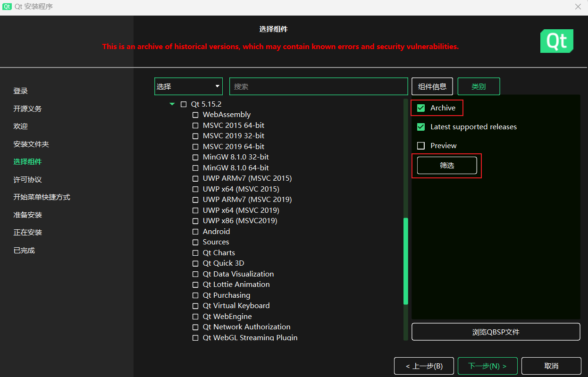
Task: Check Qt Network Authorization box
Action: (x=195, y=327)
